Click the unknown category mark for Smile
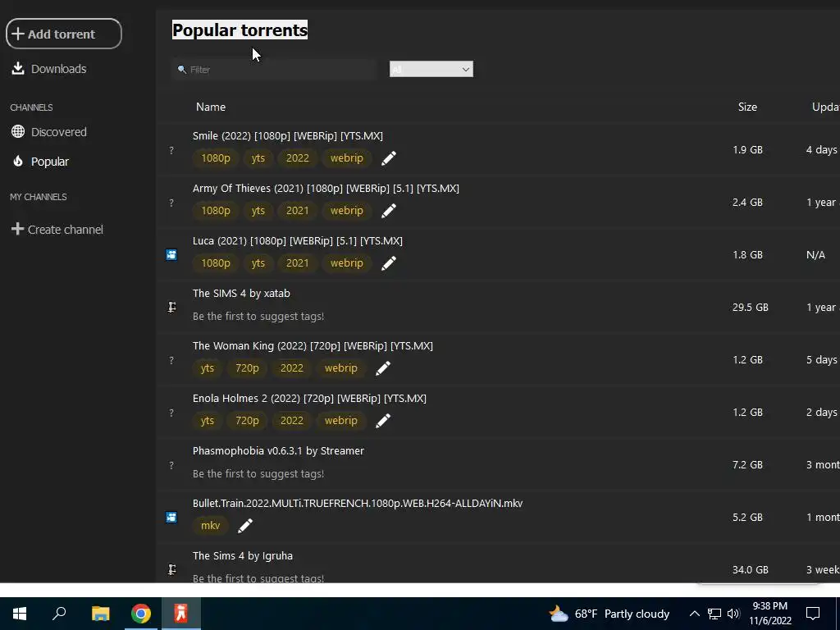Image resolution: width=840 pixels, height=630 pixels. [x=171, y=150]
